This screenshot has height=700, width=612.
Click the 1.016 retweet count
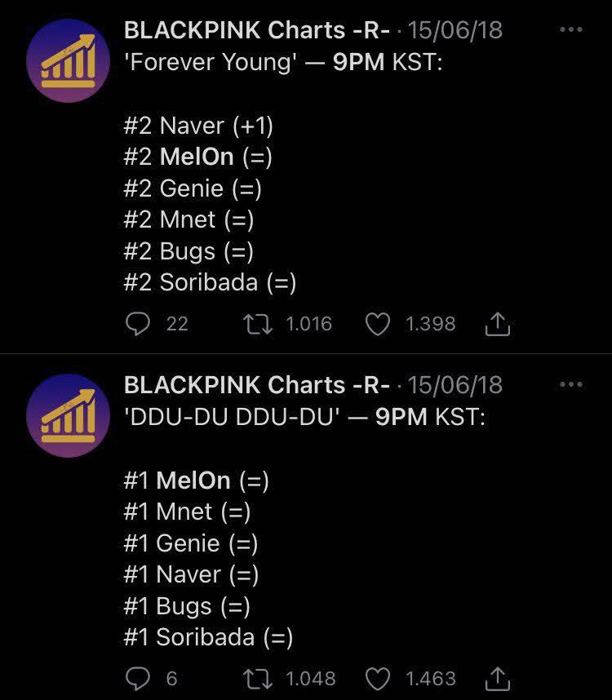(x=309, y=324)
